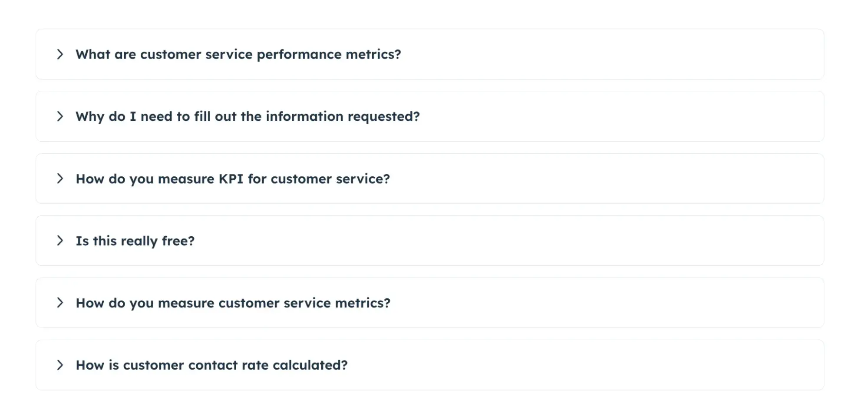Select 'How is customer contact rate calculated?' heading
Image resolution: width=868 pixels, height=420 pixels.
coord(211,365)
